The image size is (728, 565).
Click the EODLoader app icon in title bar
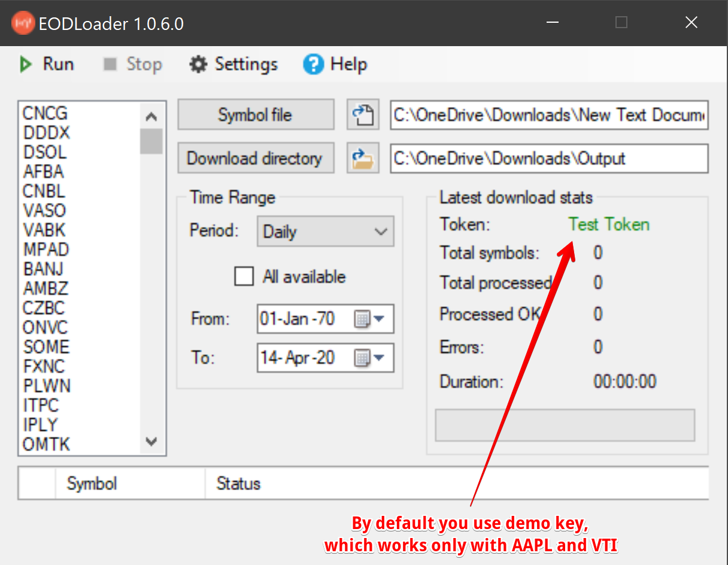(x=23, y=23)
